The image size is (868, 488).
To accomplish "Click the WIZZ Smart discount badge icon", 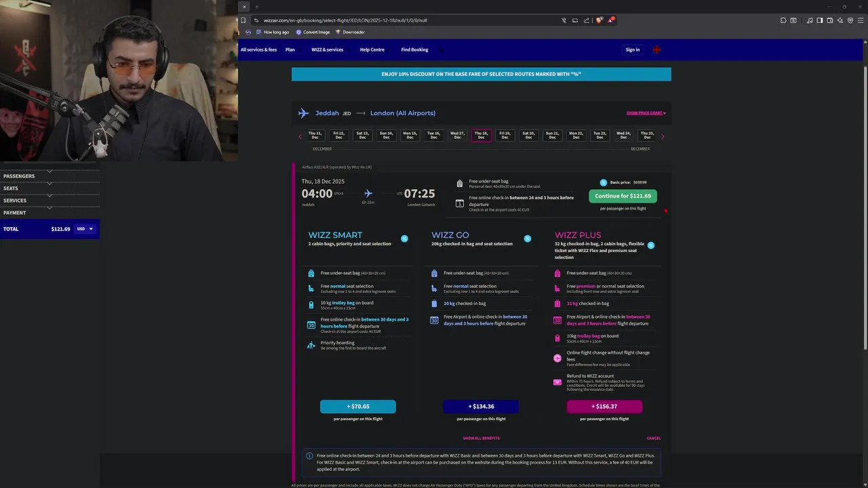I will tap(404, 239).
